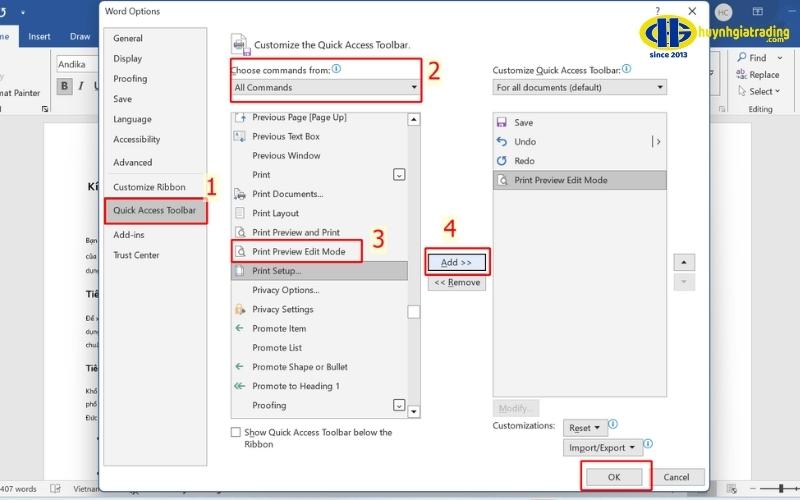Click the Privacy Settings lock icon

point(240,309)
